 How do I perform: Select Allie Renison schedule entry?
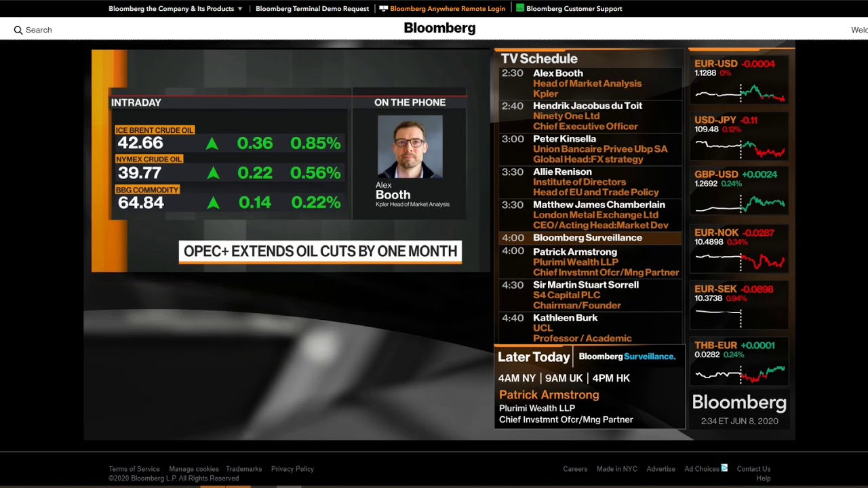coord(591,182)
